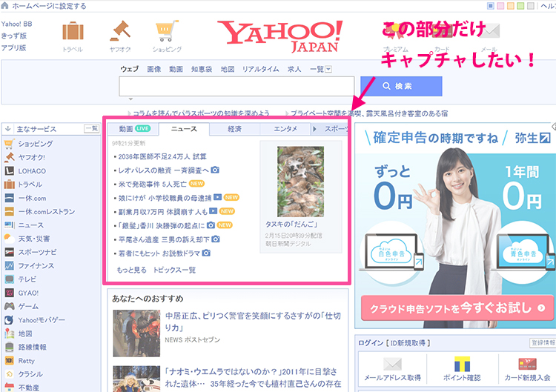Image resolution: width=556 pixels, height=392 pixels.
Task: Choose the blue color theme swatch
Action: pos(491,6)
